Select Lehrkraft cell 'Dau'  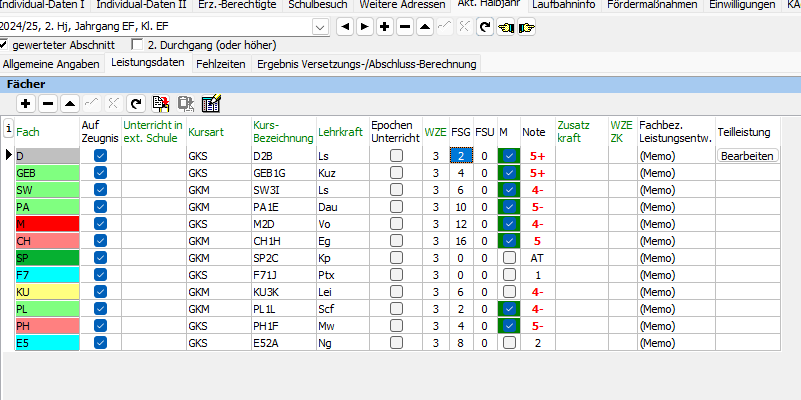tap(342, 207)
